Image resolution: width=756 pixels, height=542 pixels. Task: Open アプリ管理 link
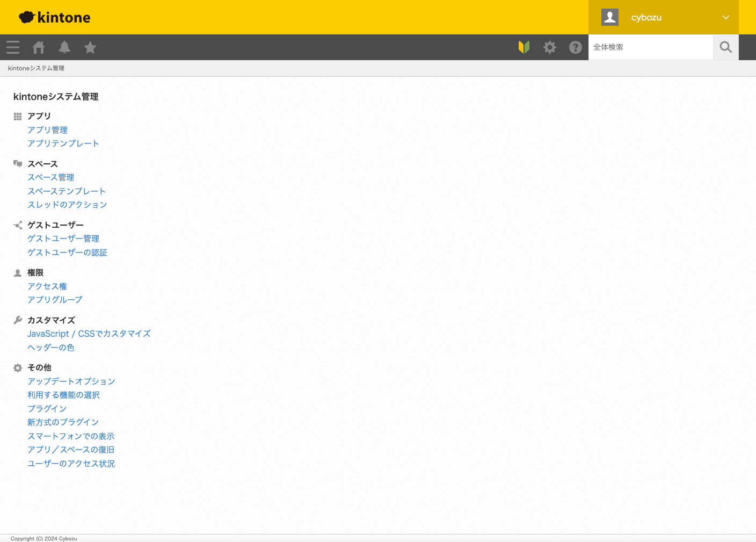48,130
